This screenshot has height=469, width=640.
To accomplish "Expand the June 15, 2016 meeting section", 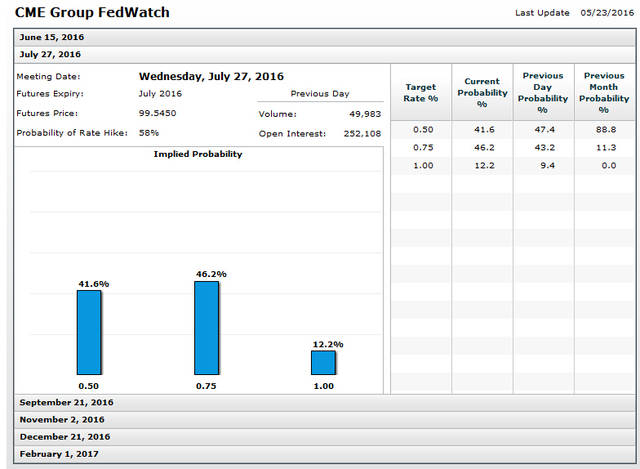I will pyautogui.click(x=51, y=37).
